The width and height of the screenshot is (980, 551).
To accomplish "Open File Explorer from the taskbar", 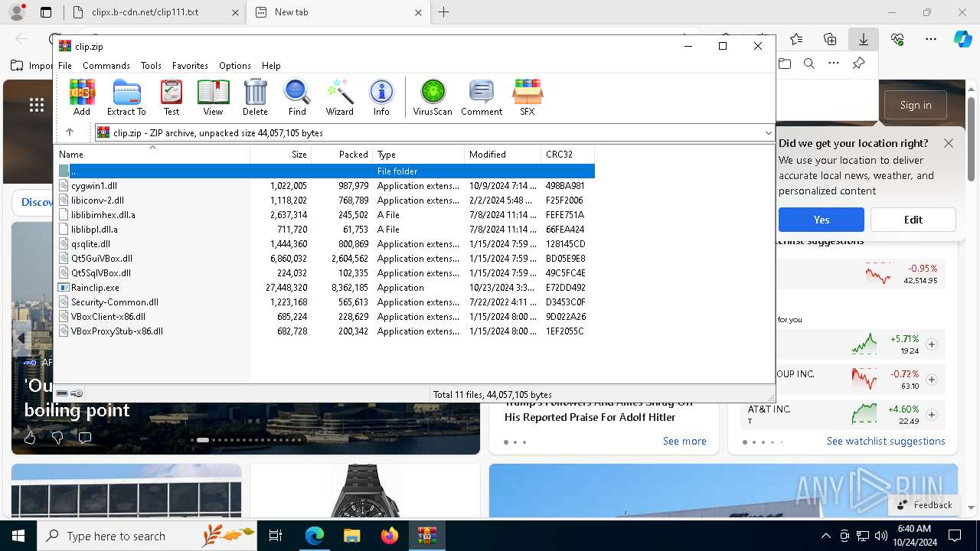I will pos(351,536).
